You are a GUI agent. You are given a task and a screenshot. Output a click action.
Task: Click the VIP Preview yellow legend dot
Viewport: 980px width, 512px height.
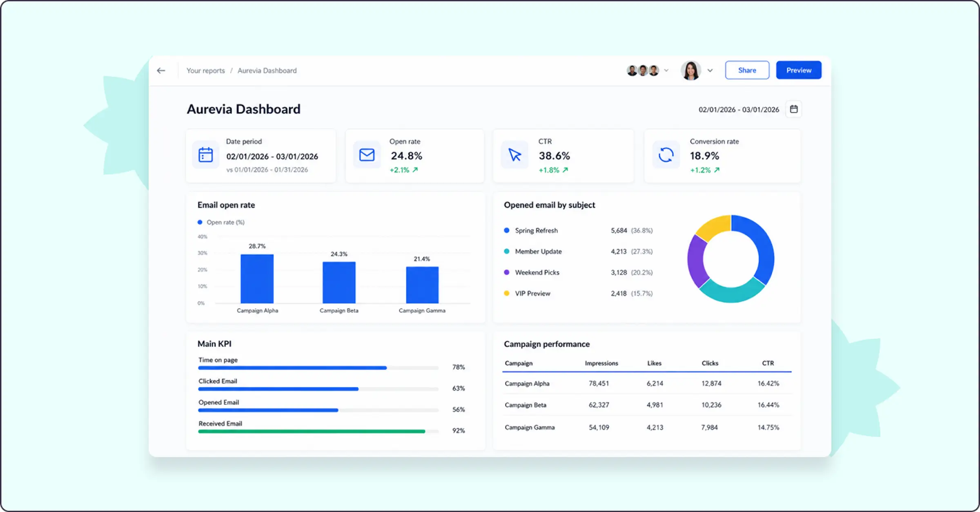(507, 293)
